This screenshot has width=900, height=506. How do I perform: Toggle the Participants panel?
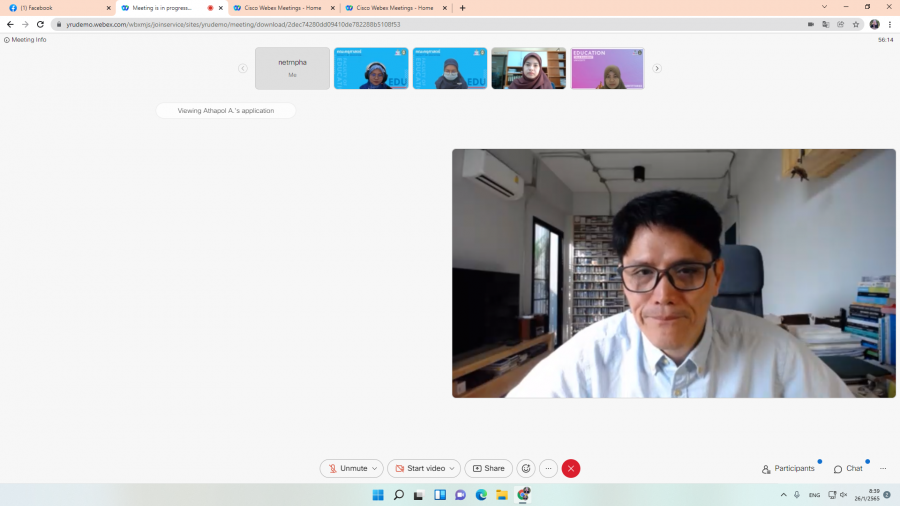tap(788, 468)
